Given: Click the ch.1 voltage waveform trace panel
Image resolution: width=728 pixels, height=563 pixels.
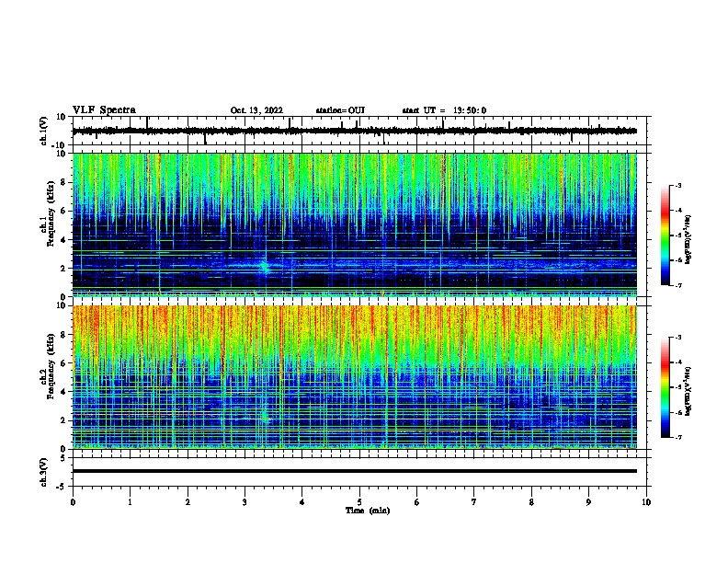Looking at the screenshot, I should tap(359, 131).
